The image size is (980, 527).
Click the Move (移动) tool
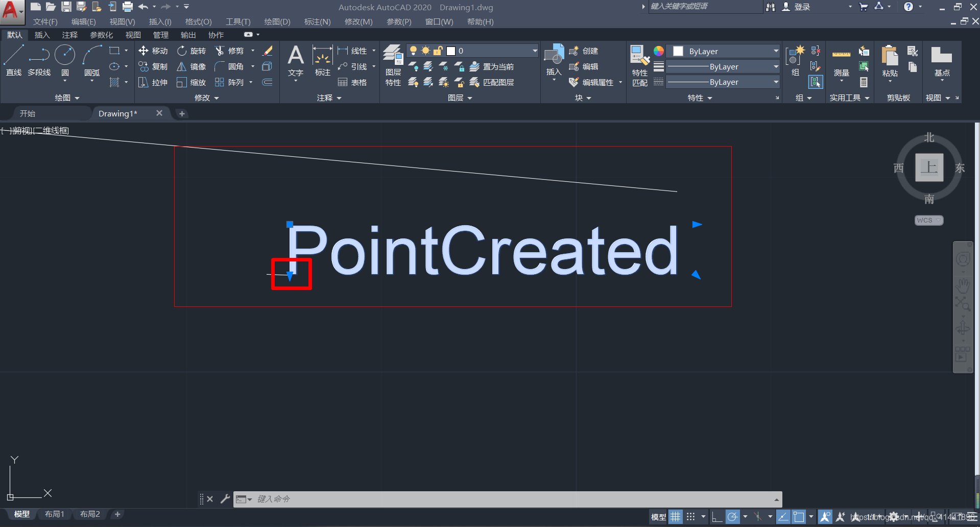(x=153, y=51)
